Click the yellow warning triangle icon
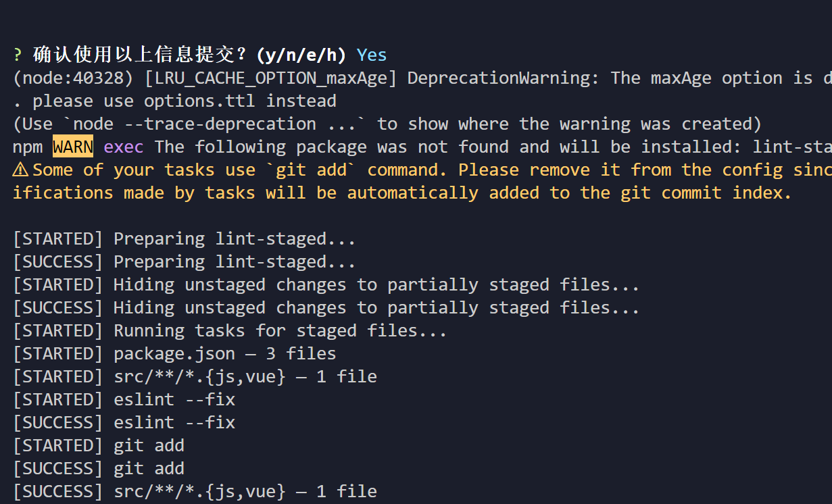Screen dimensions: 832x504 [x=20, y=170]
